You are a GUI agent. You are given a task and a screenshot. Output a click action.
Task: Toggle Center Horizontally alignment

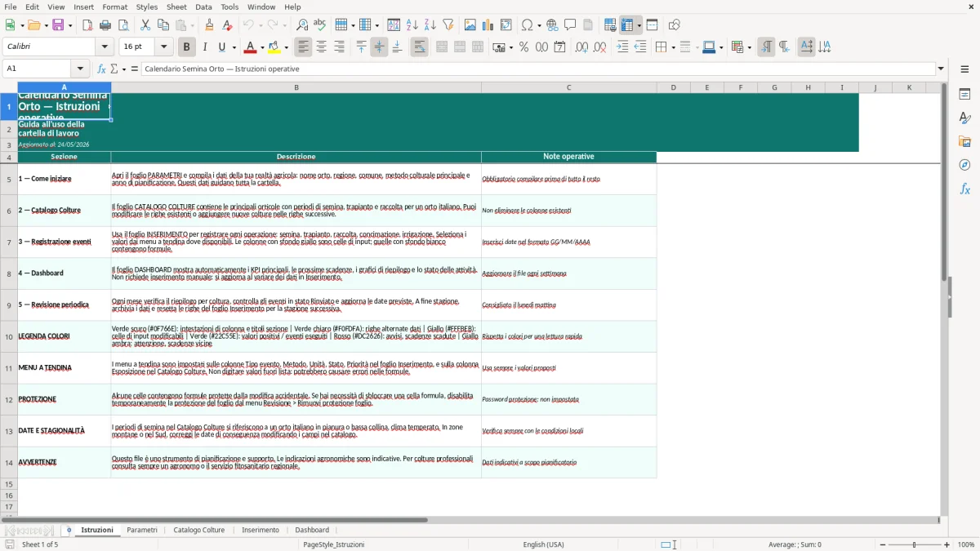(x=321, y=47)
